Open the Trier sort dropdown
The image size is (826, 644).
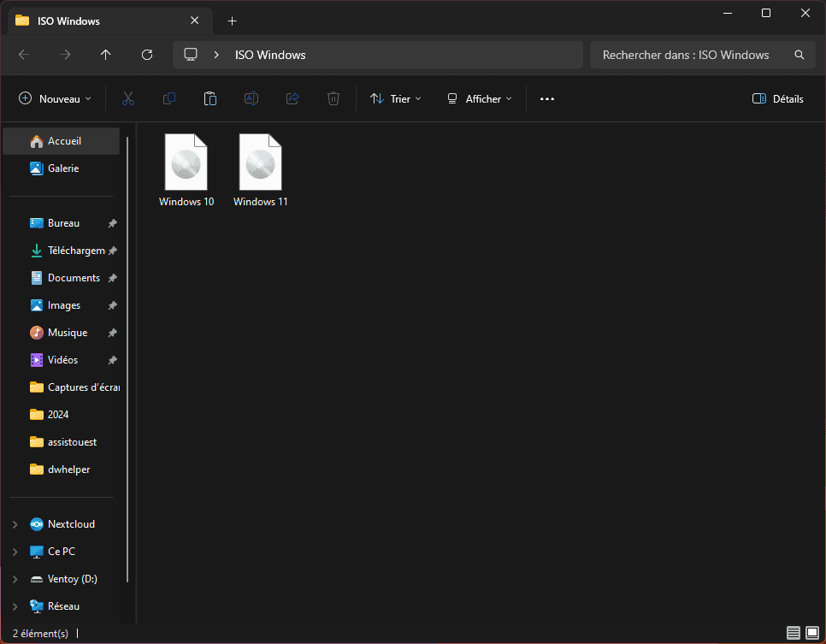(396, 98)
